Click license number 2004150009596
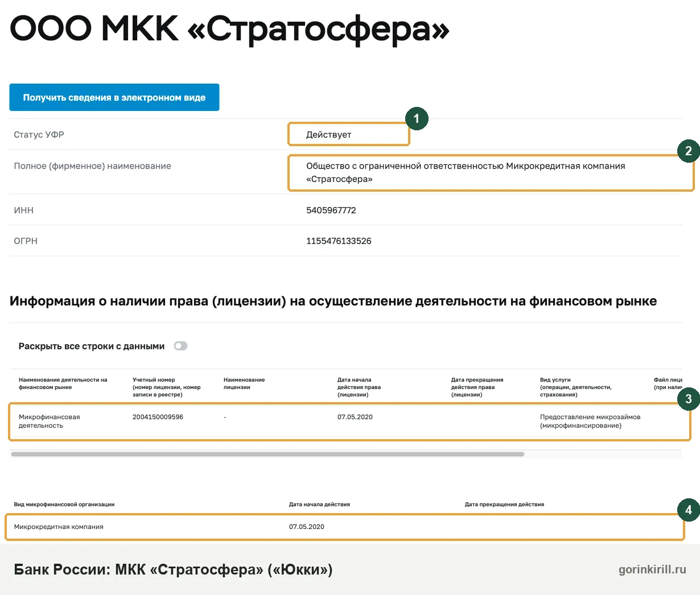 (158, 417)
